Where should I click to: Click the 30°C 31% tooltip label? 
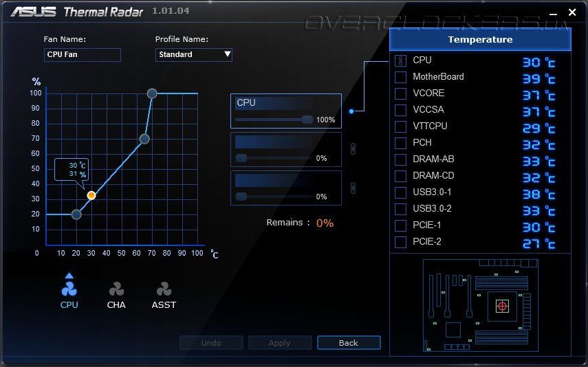point(72,170)
